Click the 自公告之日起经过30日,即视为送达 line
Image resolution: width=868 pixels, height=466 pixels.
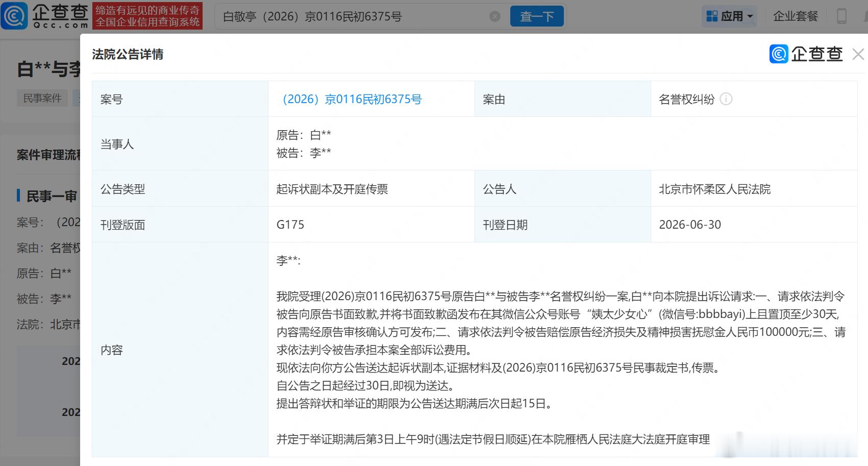pyautogui.click(x=365, y=385)
